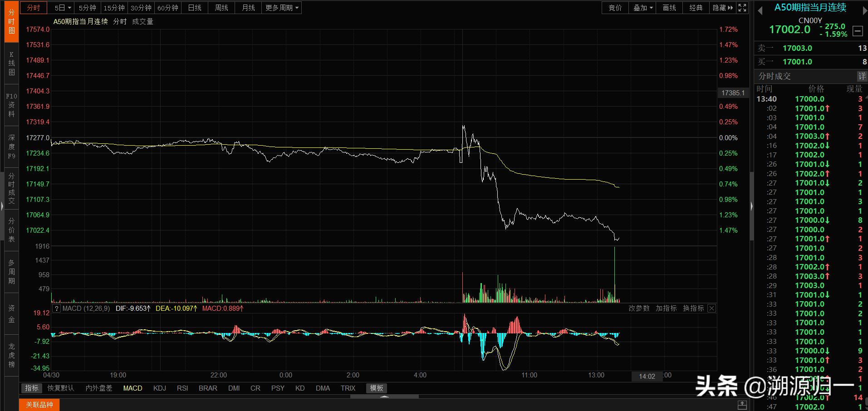Switch to the 月线 monthly chart

[x=248, y=8]
